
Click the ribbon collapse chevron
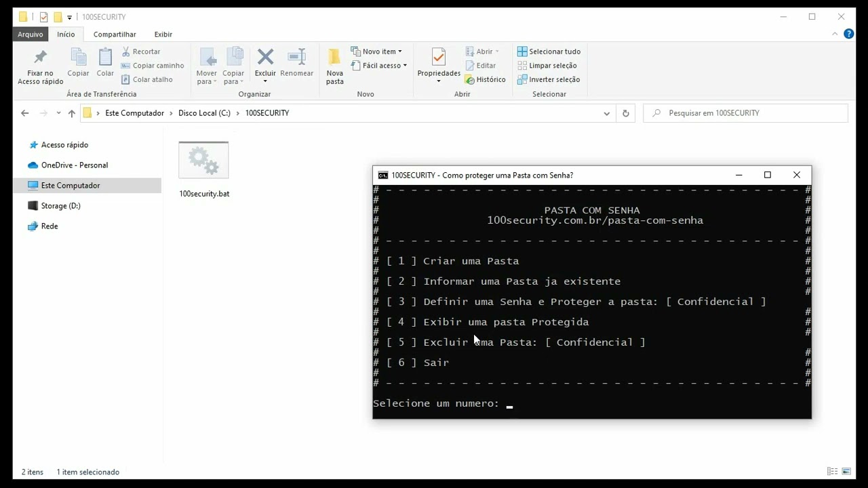(835, 34)
